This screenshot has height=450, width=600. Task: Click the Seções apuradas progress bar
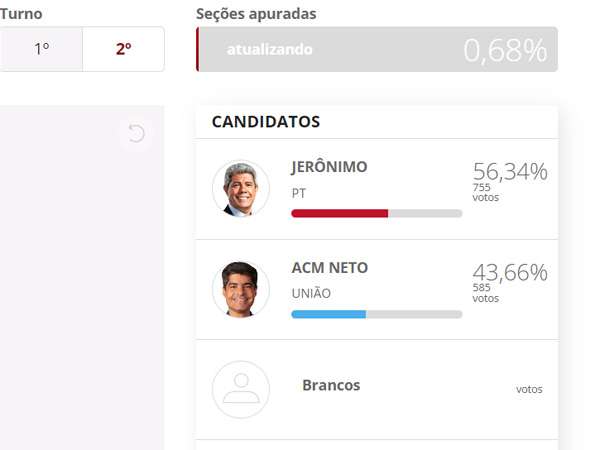click(377, 49)
